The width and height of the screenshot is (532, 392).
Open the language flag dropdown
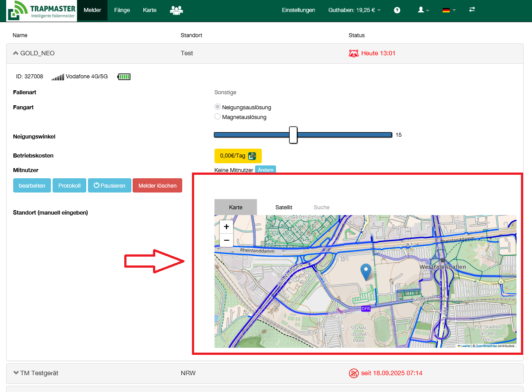tap(449, 10)
